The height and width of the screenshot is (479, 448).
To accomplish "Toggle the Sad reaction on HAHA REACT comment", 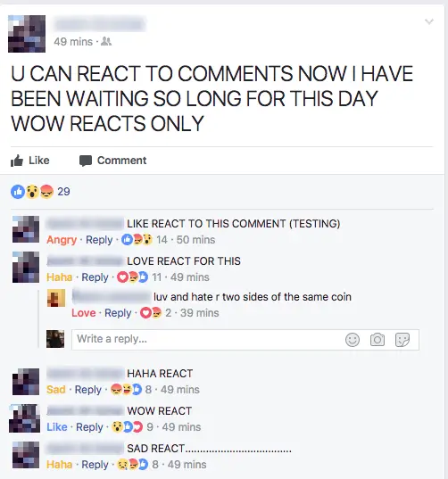I will (x=56, y=390).
